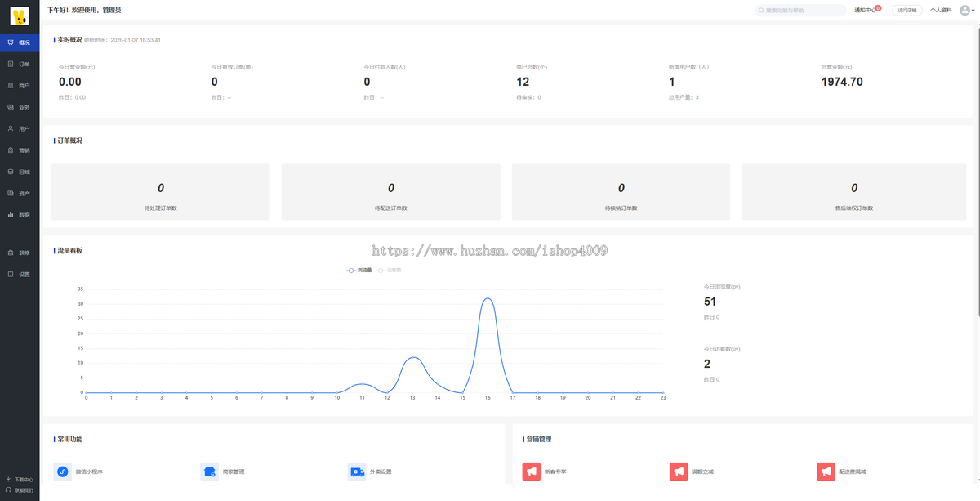Expand the account dropdown arrow
This screenshot has width=980, height=501.
pos(973,11)
